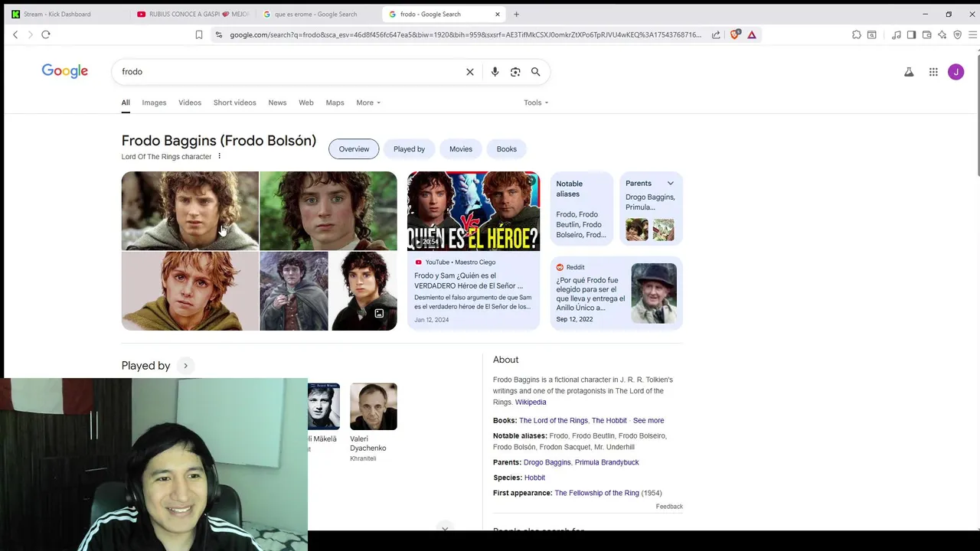Screen dimensions: 980x551
Task: Open the Google account avatar J
Action: coord(955,72)
